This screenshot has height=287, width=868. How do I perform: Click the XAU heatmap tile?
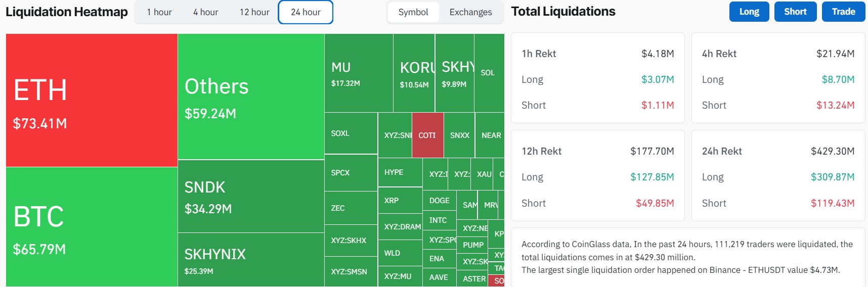(x=482, y=174)
